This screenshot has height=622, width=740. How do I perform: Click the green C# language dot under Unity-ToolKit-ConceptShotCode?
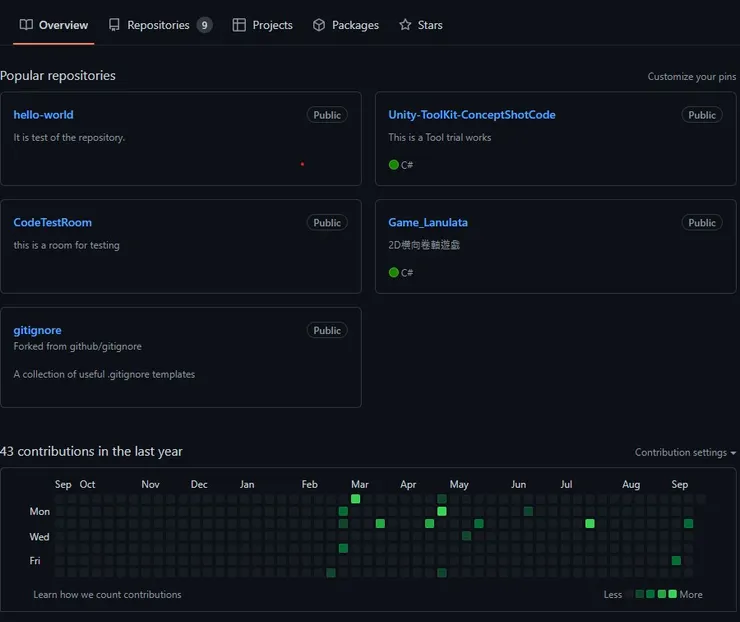coord(394,165)
